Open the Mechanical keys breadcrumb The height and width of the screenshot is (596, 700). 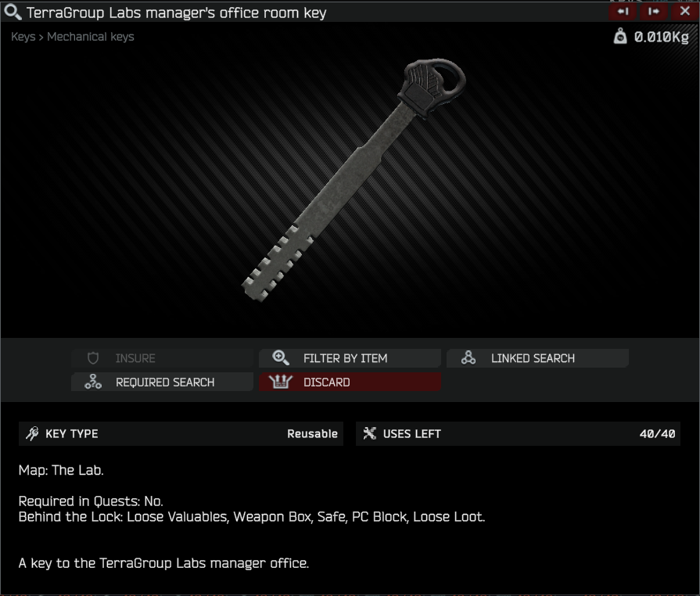point(91,37)
